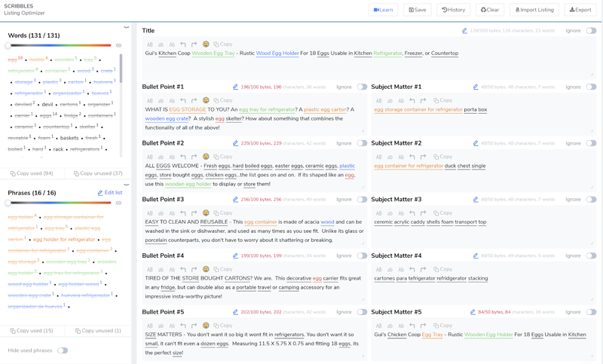Collapse the Words panel chevron
The image size is (603, 364).
tap(126, 28)
